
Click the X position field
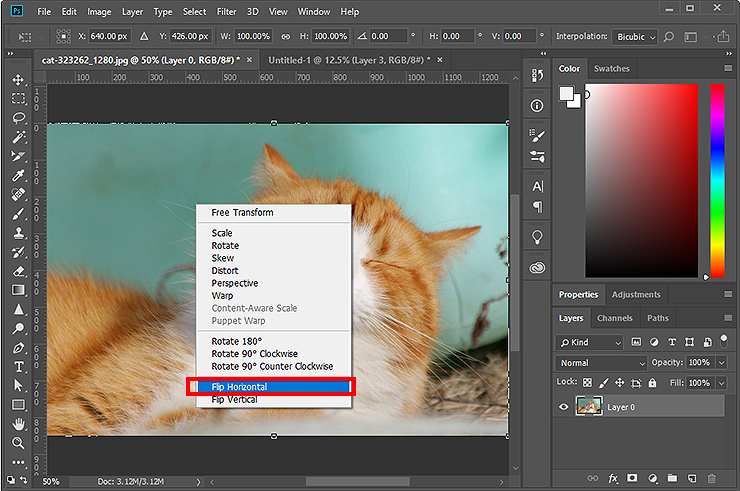point(109,36)
